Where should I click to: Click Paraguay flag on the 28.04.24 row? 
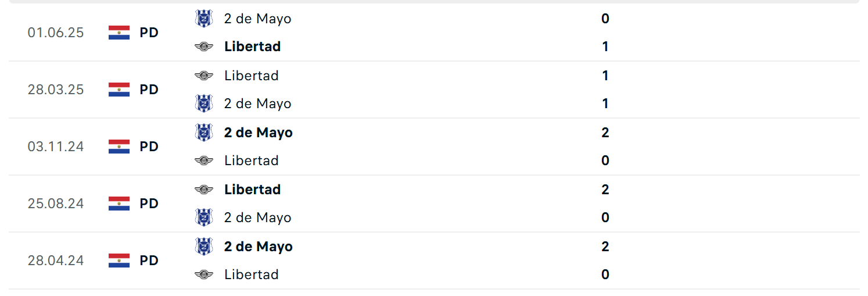[119, 261]
